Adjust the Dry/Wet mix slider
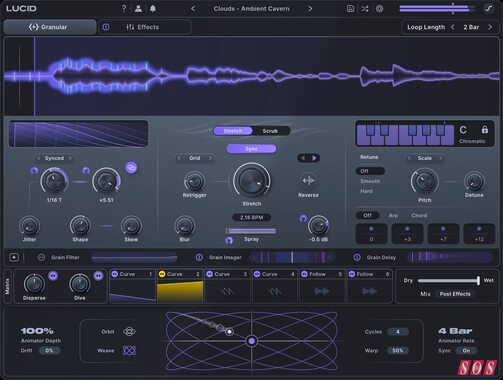 click(x=448, y=280)
